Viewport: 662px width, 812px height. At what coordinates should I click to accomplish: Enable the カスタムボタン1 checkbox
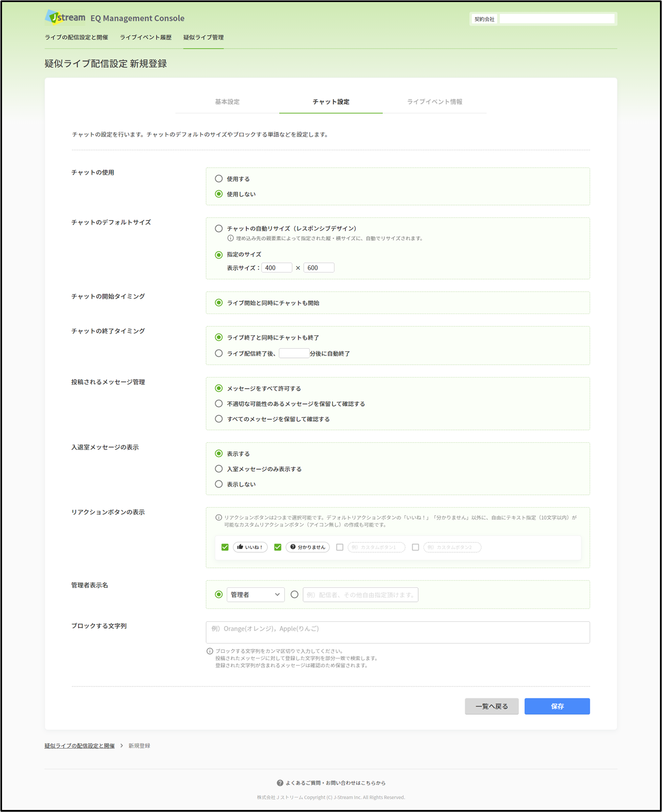tap(340, 547)
